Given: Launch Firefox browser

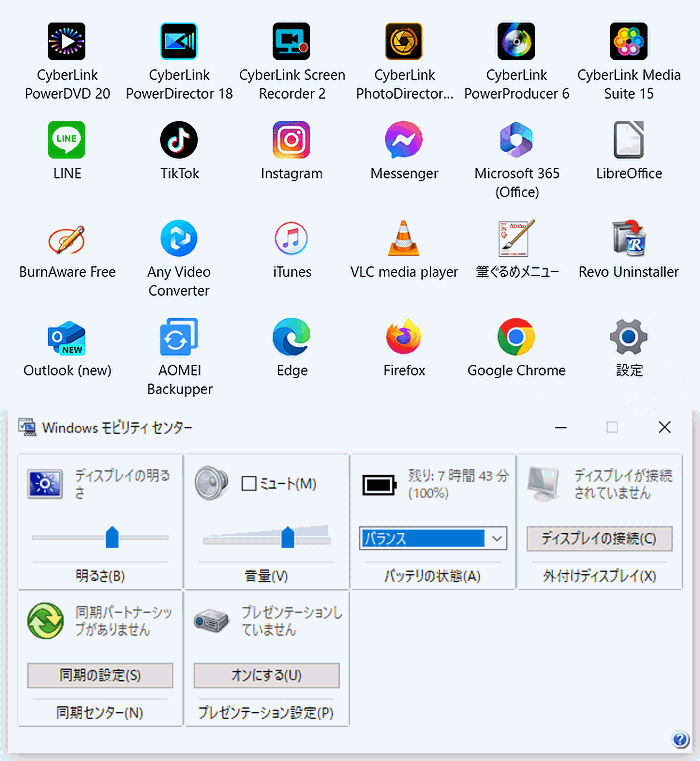Looking at the screenshot, I should coord(404,337).
